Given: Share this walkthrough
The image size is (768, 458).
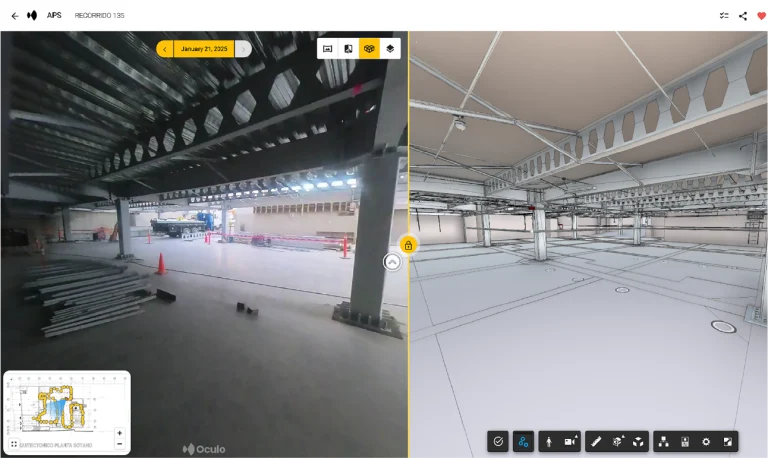Looking at the screenshot, I should click(743, 16).
